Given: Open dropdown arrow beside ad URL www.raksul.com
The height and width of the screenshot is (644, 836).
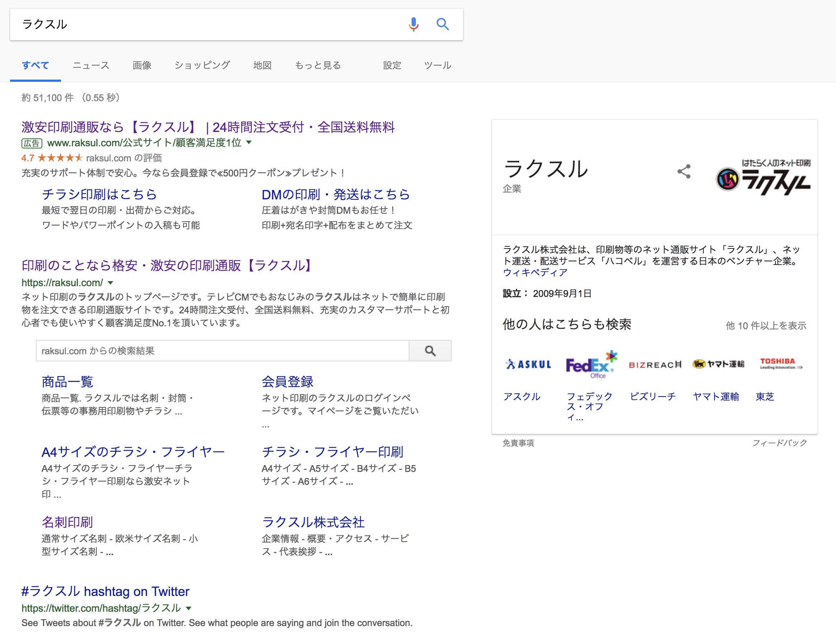Looking at the screenshot, I should 249,142.
